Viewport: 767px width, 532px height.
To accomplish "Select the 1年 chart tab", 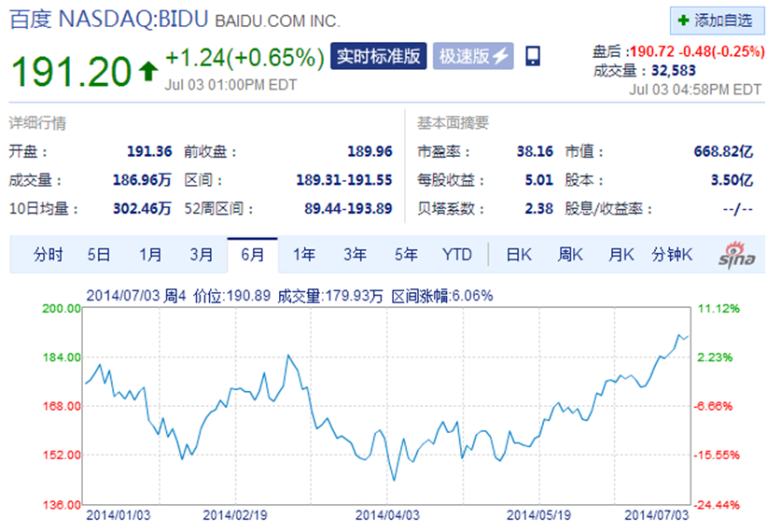I will tap(304, 255).
